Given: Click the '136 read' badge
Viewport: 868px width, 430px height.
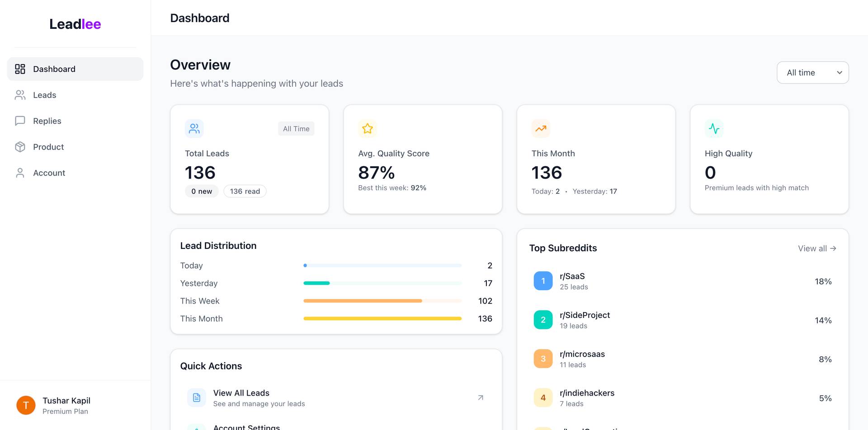Looking at the screenshot, I should (x=245, y=192).
